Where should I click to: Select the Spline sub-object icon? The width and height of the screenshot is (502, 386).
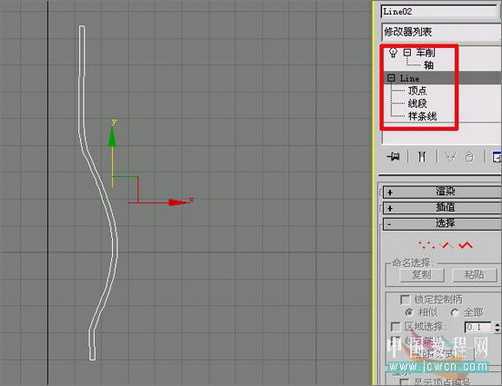click(x=465, y=245)
